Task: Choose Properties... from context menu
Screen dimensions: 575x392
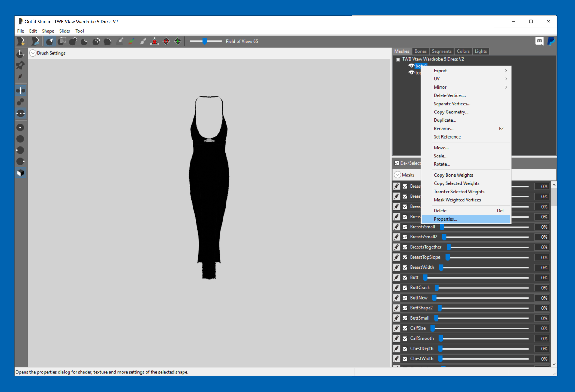Action: [466, 219]
